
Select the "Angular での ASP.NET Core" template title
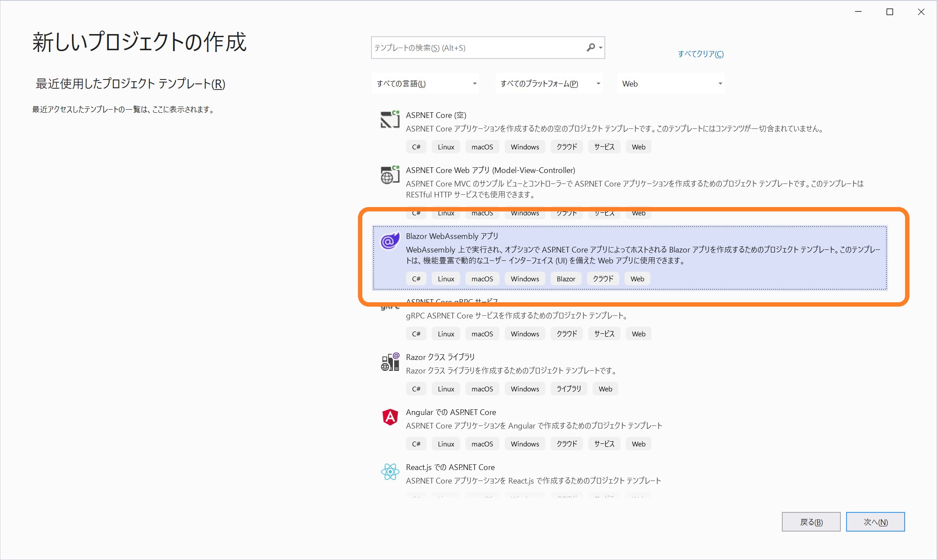451,412
